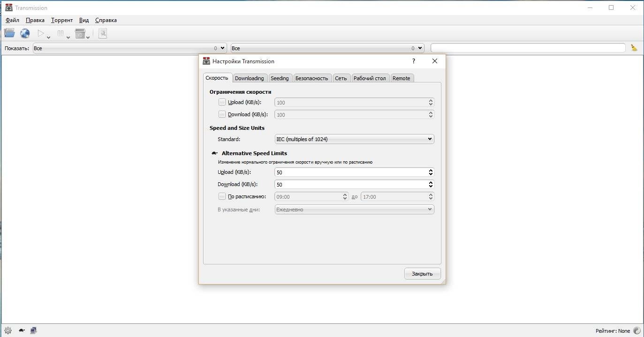
Task: Open the Вид menu
Action: (x=84, y=20)
